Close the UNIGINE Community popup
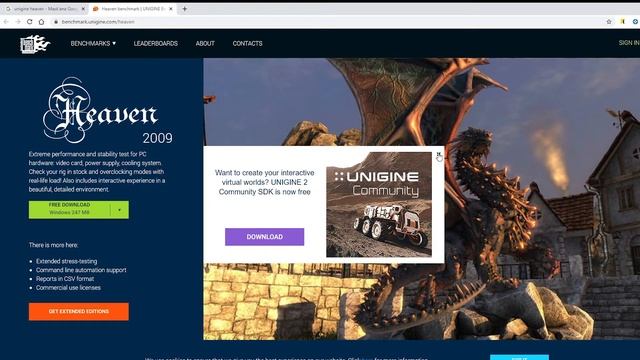The width and height of the screenshot is (640, 360). click(x=438, y=154)
